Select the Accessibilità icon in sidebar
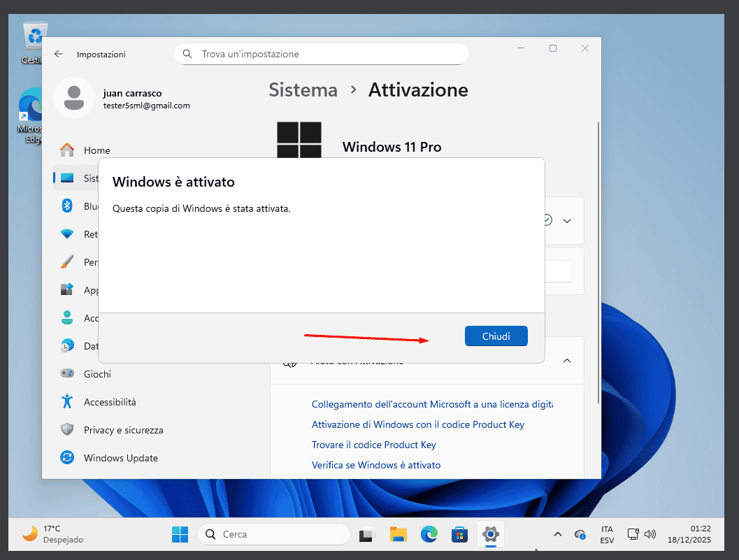Viewport: 739px width, 560px height. click(x=67, y=402)
